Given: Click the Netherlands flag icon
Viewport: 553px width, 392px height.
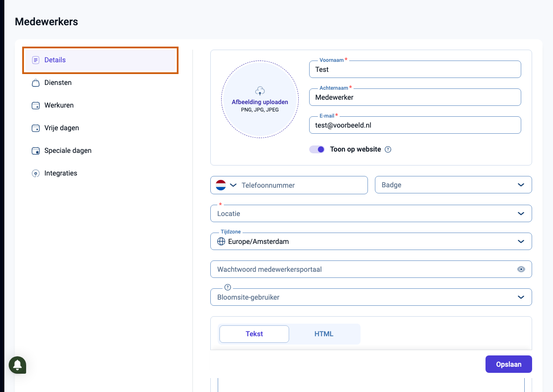Looking at the screenshot, I should (221, 185).
